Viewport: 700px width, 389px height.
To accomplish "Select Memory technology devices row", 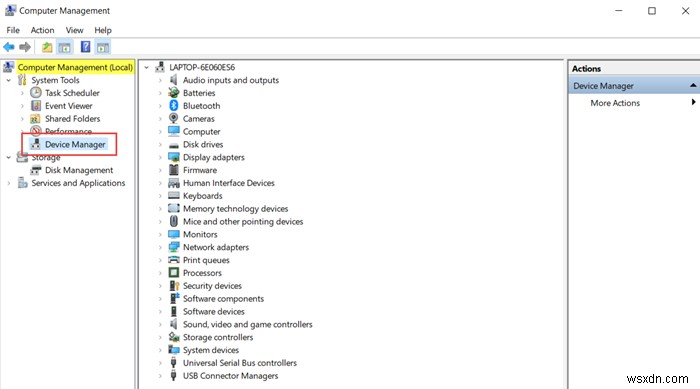I will [x=235, y=209].
